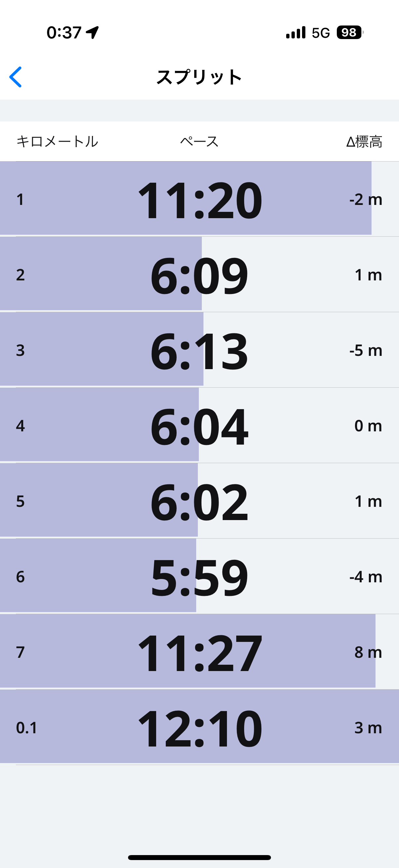Tap the home indicator bar
Screen dimensions: 399x868
199,857
